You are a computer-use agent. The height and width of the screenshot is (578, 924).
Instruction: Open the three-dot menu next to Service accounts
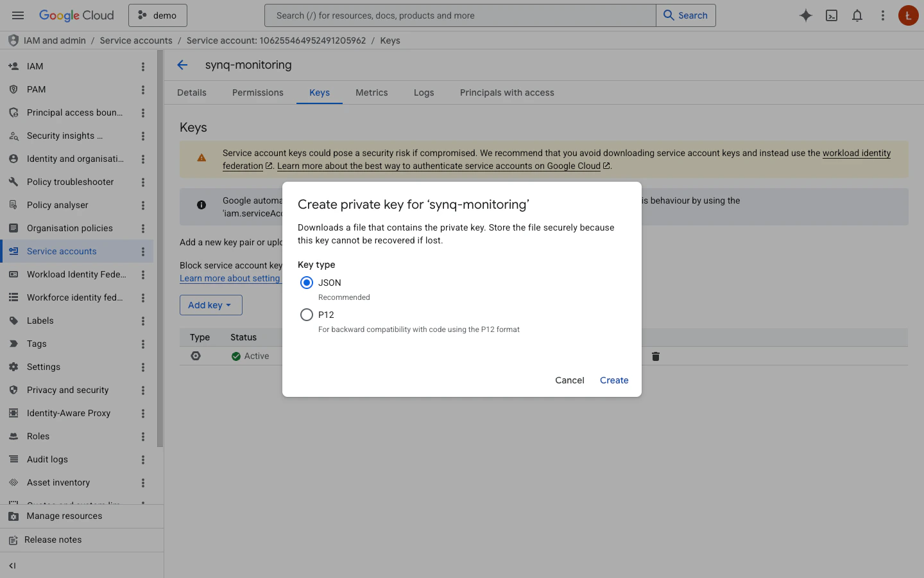143,251
